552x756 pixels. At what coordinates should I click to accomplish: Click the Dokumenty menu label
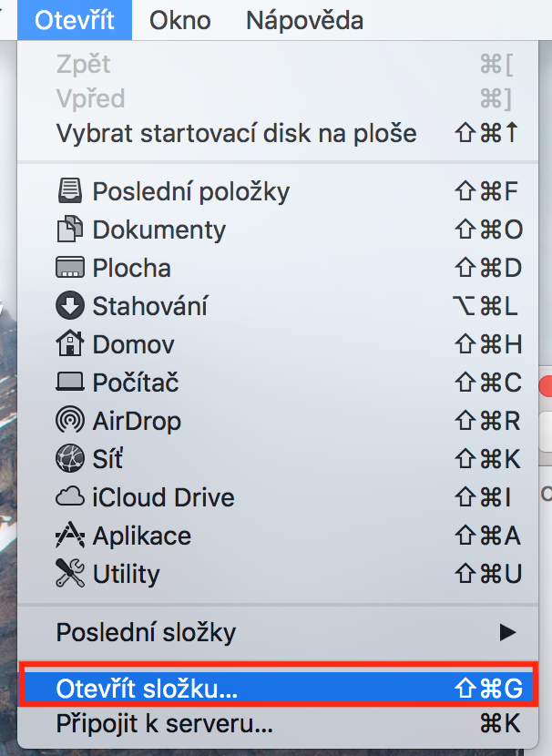pyautogui.click(x=158, y=230)
